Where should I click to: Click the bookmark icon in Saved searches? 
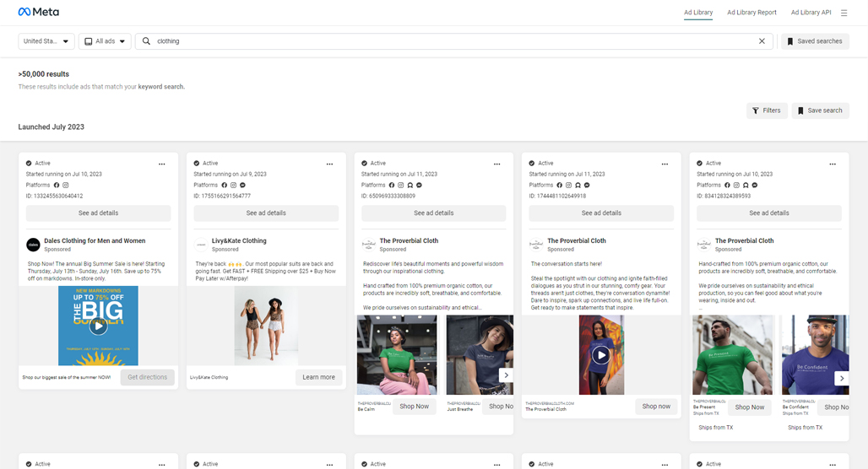point(790,41)
